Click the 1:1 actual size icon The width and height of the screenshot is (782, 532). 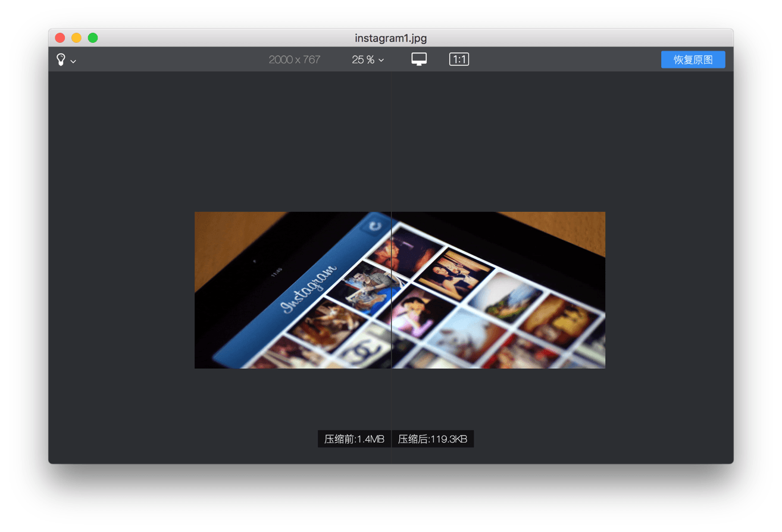pos(459,59)
